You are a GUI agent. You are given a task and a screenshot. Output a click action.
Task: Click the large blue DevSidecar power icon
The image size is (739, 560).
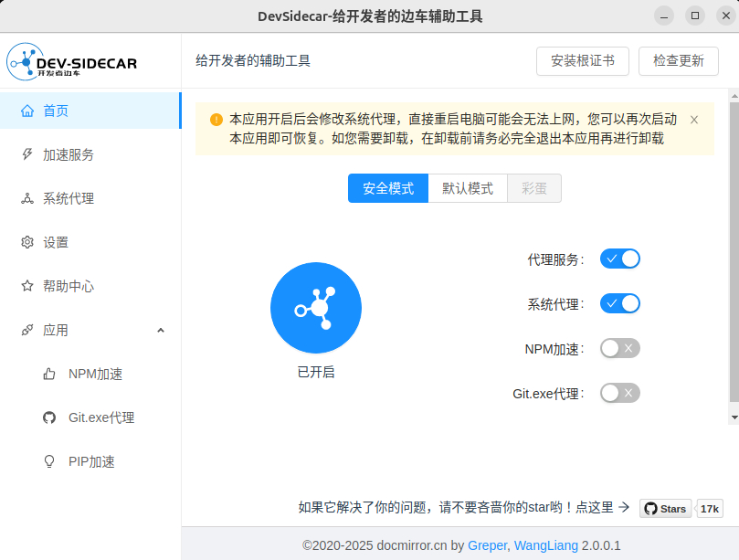315,308
